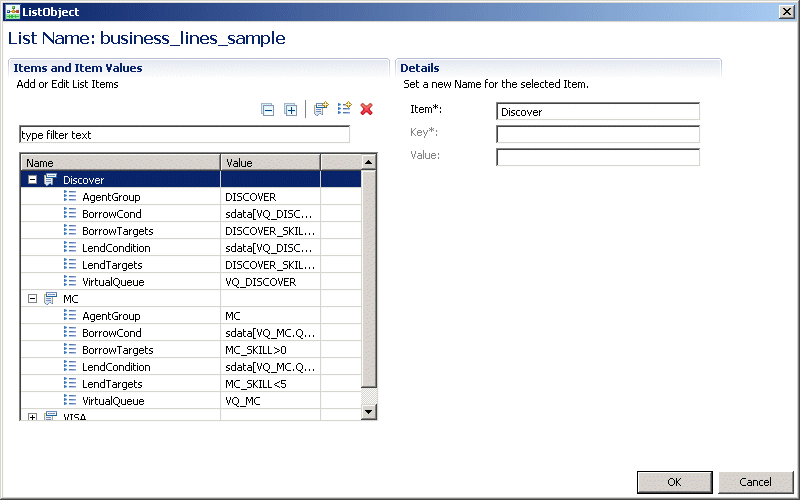Click the icon beside MC LendTargets
This screenshot has width=800, height=500.
[x=70, y=383]
